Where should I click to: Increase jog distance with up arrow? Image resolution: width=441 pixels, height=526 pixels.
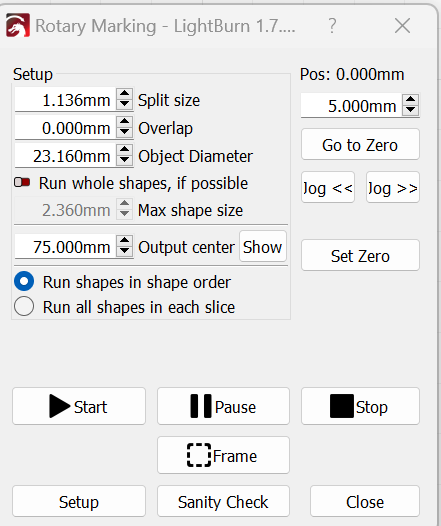point(410,100)
